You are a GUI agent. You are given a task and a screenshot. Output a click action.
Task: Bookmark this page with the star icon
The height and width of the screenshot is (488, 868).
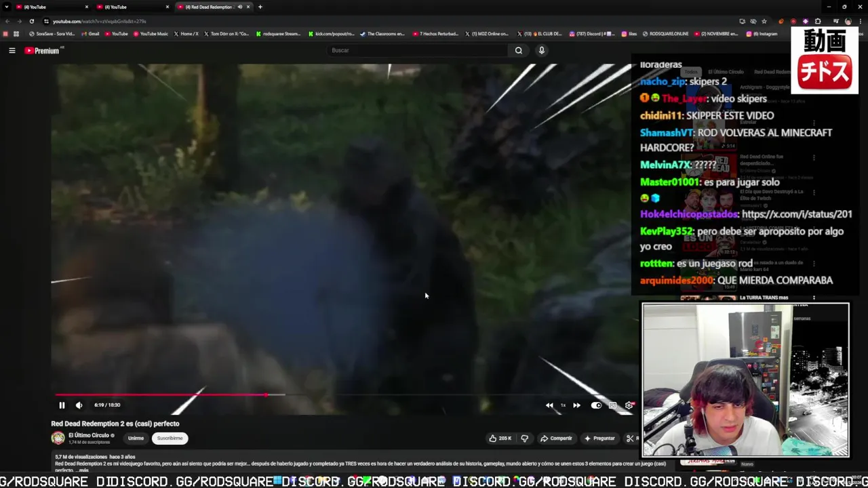point(764,21)
